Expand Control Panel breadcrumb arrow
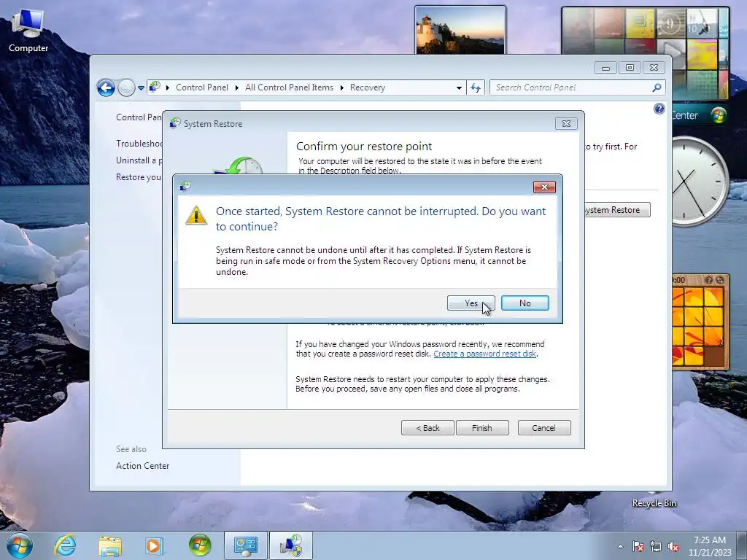 click(x=237, y=87)
